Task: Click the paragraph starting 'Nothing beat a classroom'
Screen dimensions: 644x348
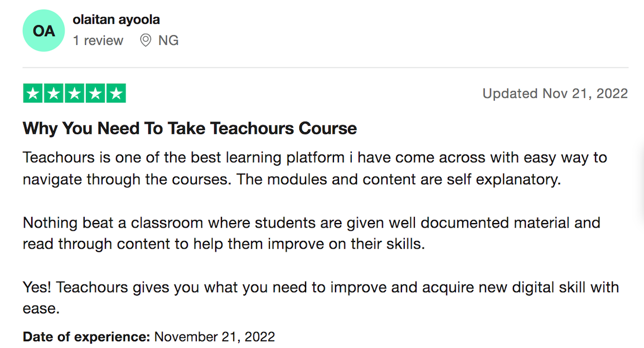Action: pos(311,233)
